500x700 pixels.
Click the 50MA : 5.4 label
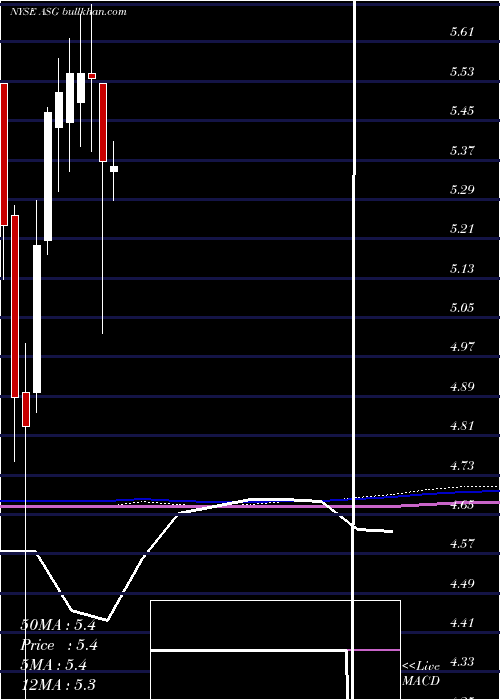[x=58, y=625]
